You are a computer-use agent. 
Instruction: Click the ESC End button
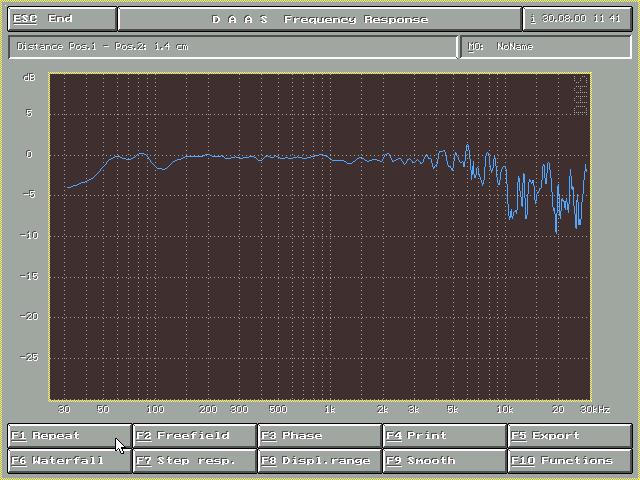pos(60,19)
